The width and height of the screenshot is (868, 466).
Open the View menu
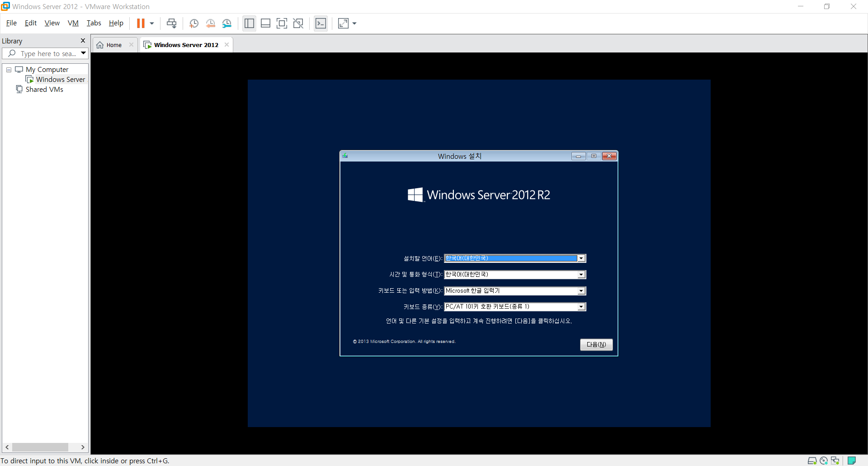point(52,23)
